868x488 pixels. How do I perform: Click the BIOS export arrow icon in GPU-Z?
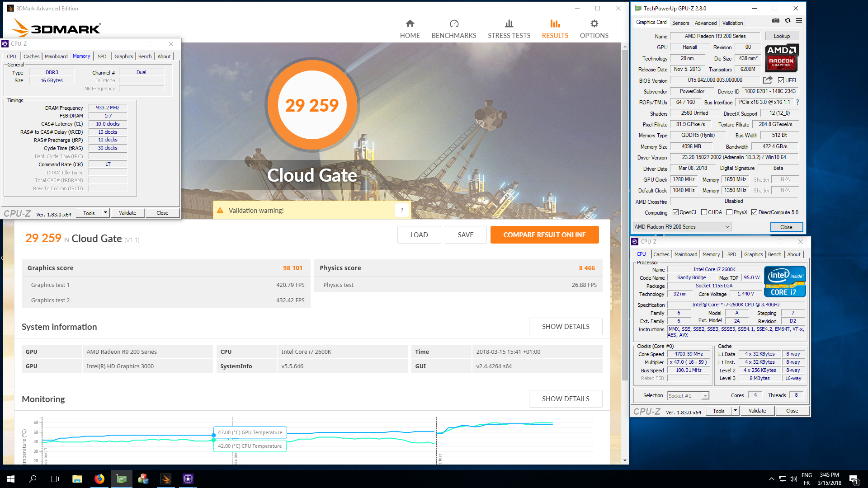click(x=768, y=80)
